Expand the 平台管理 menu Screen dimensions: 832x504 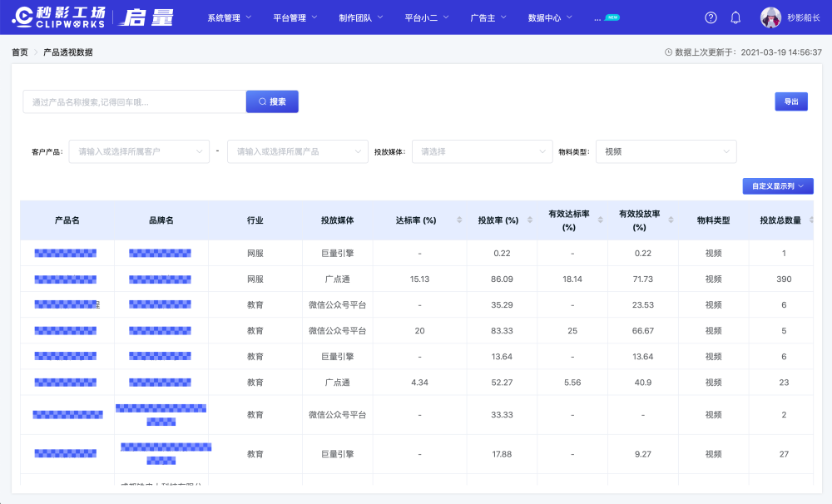[x=295, y=17]
